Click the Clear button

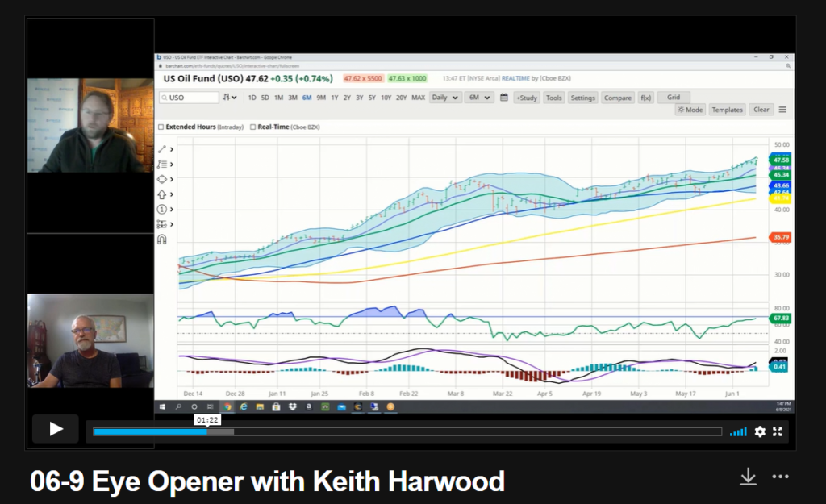click(761, 110)
